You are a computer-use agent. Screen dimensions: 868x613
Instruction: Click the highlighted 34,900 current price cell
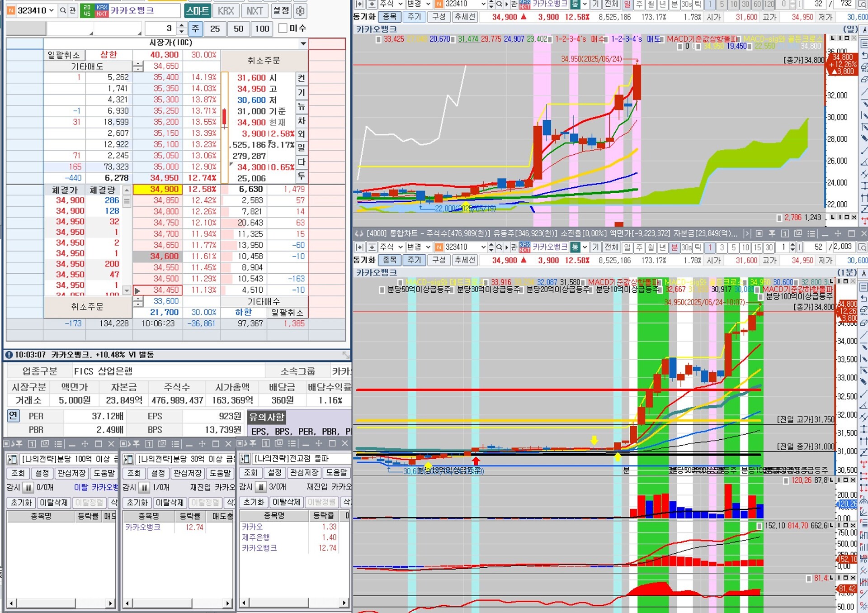coord(158,189)
